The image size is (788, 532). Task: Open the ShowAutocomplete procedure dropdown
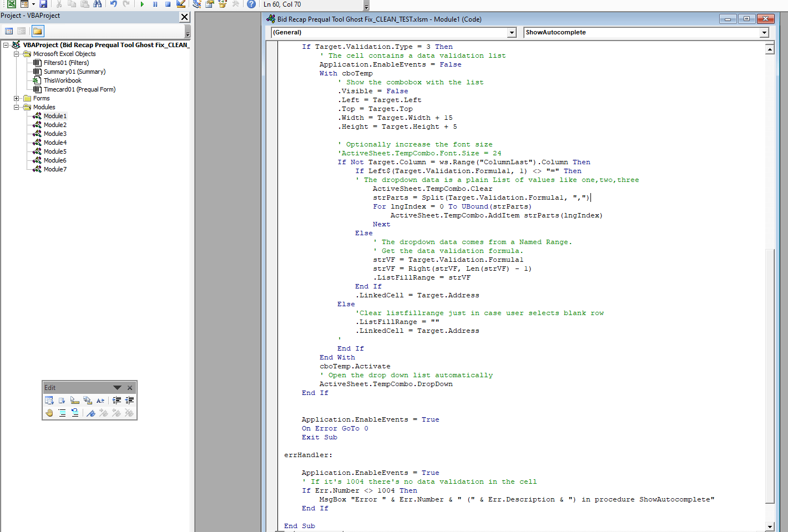pos(764,33)
